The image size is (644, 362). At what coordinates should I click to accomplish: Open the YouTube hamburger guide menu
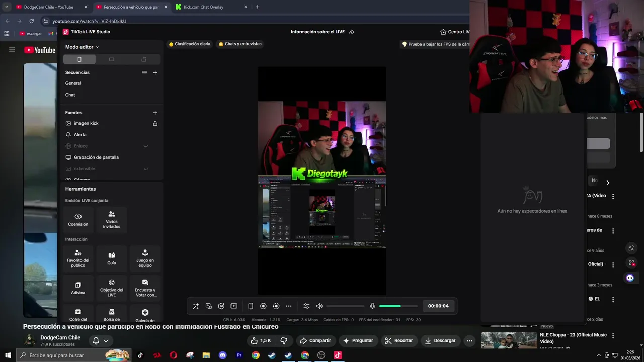point(12,50)
